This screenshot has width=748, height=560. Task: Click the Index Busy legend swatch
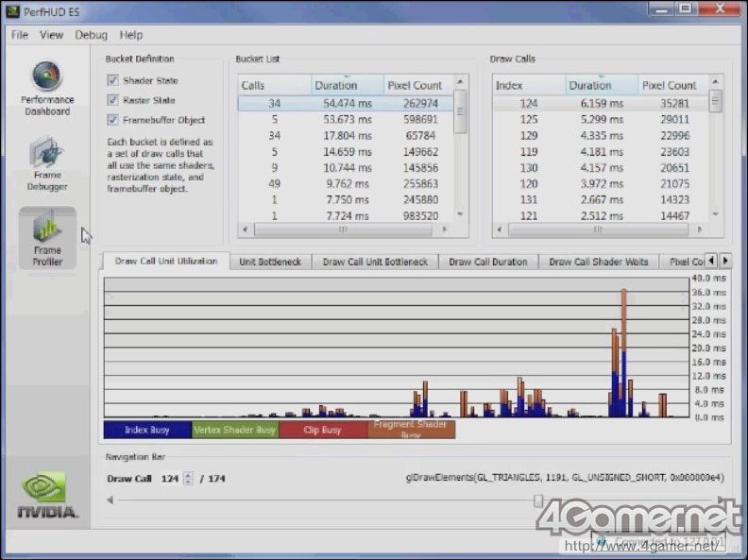pos(147,430)
